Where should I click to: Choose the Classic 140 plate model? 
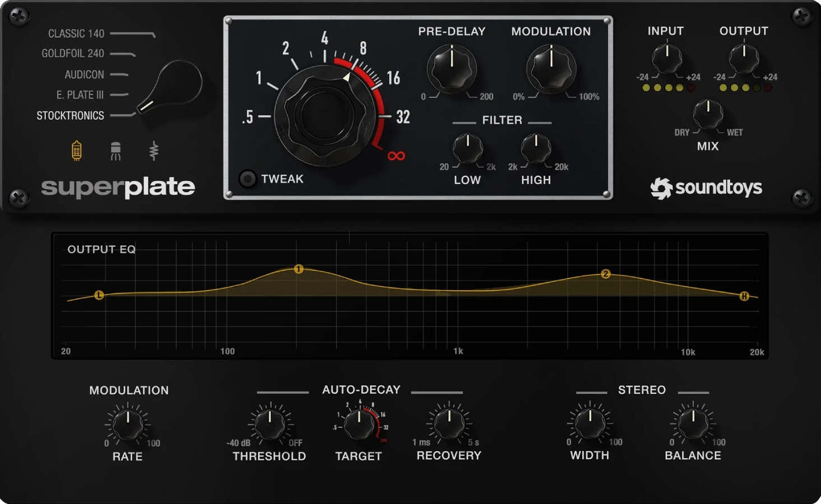76,34
